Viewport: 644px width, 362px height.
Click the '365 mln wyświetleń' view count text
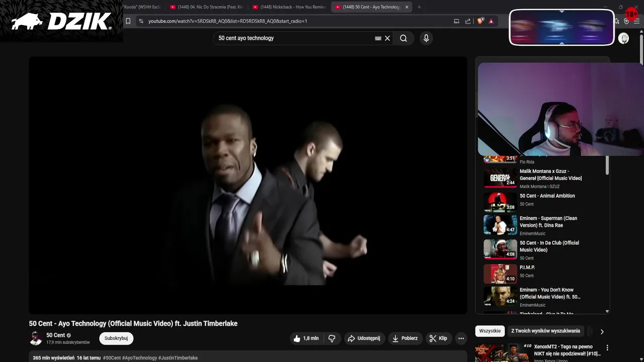[53, 358]
